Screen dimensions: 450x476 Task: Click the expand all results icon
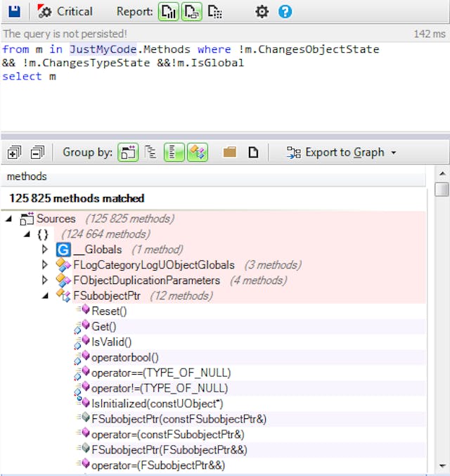(15, 152)
